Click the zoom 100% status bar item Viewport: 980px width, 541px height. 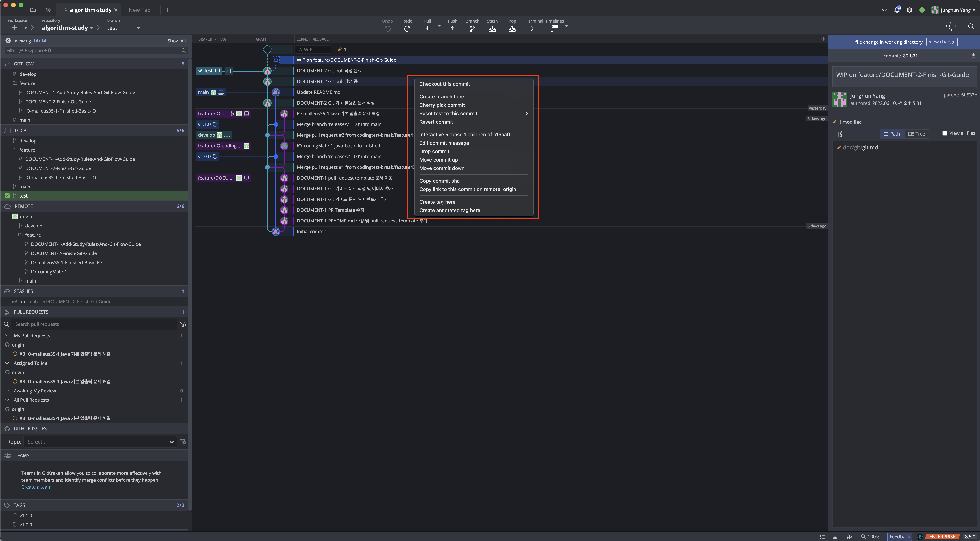tap(870, 536)
